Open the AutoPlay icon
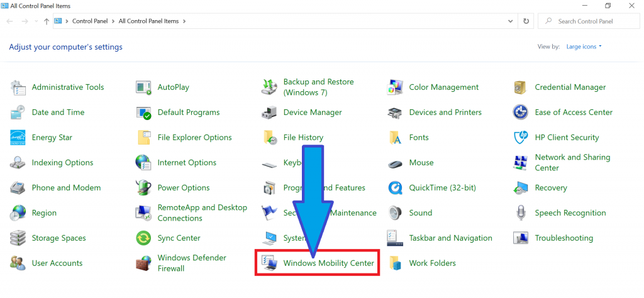Screen dimensions: 644x298 144,87
